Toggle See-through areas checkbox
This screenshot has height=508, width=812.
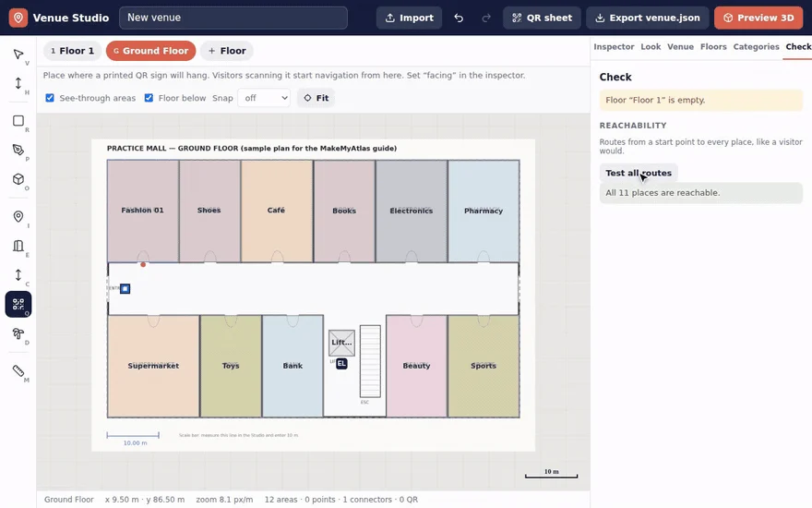tap(50, 98)
